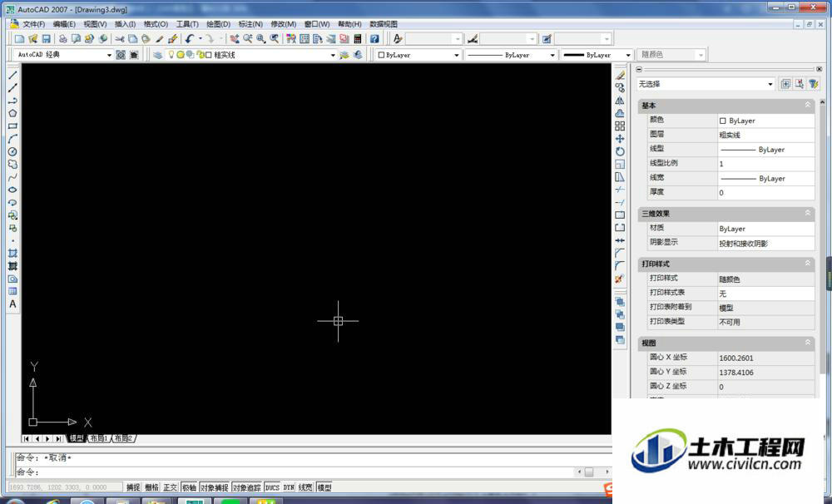Screen dimensions: 832x504
Task: Select the Ellipse tool
Action: point(12,190)
